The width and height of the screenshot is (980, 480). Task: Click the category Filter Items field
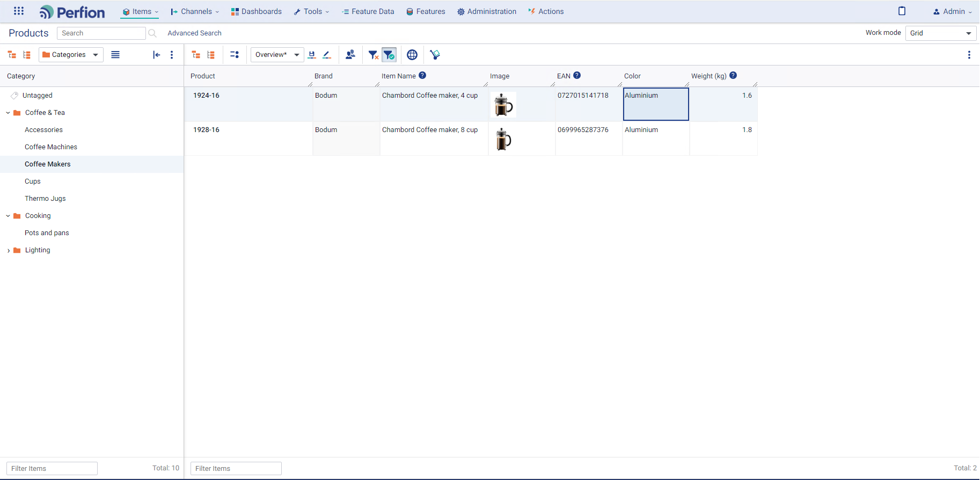(x=52, y=468)
